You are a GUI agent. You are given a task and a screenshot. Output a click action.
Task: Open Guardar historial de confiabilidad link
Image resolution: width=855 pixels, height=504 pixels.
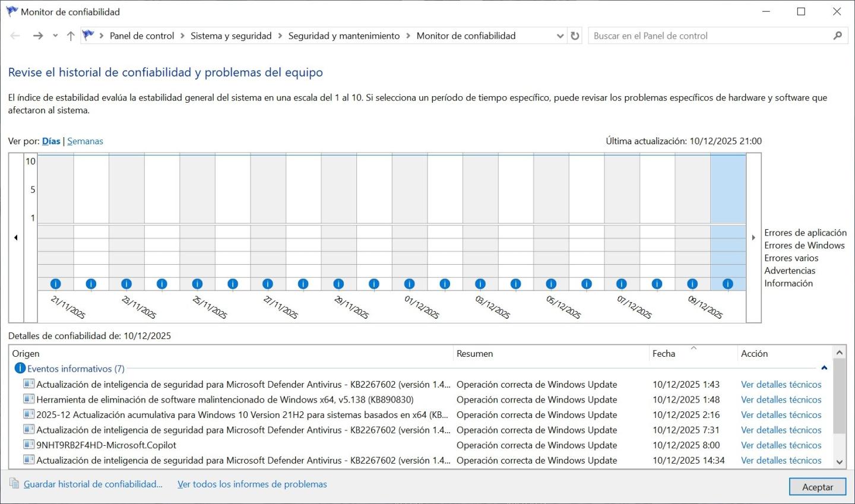click(93, 484)
